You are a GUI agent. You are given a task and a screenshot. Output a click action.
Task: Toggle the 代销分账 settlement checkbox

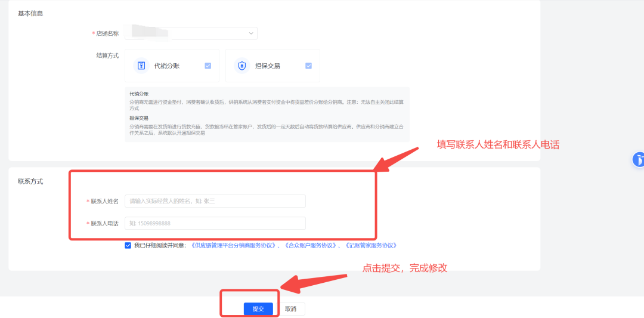[208, 66]
